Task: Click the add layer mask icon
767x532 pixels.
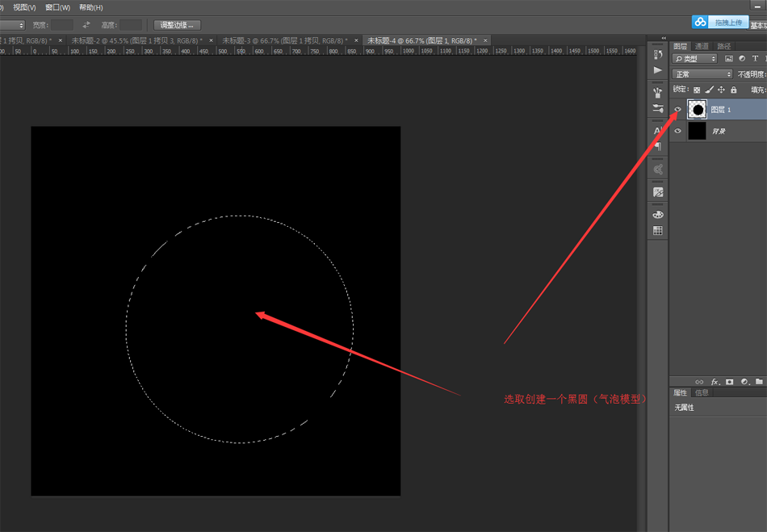Action: click(729, 381)
